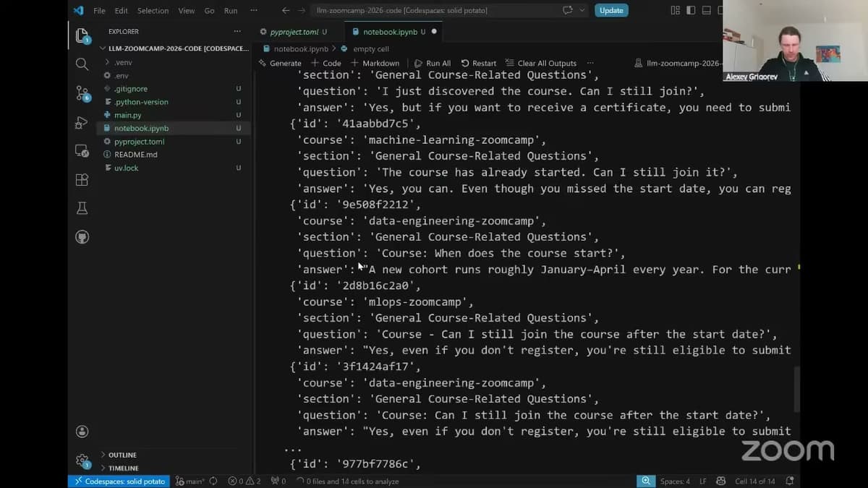Click Run All in notebook toolbar
This screenshot has height=488, width=868.
click(x=433, y=63)
